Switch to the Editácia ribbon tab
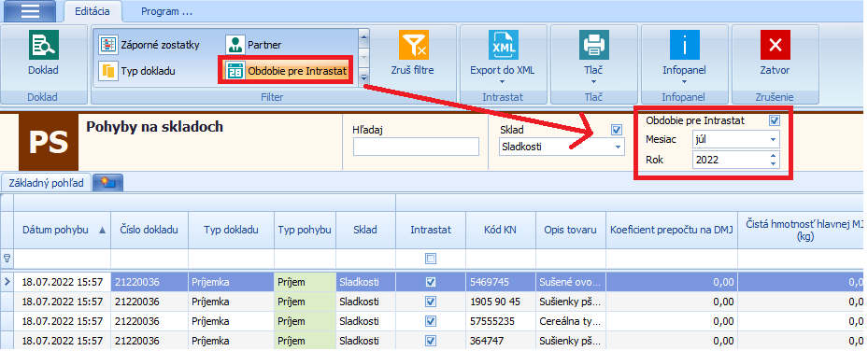The width and height of the screenshot is (868, 351). coord(92,11)
